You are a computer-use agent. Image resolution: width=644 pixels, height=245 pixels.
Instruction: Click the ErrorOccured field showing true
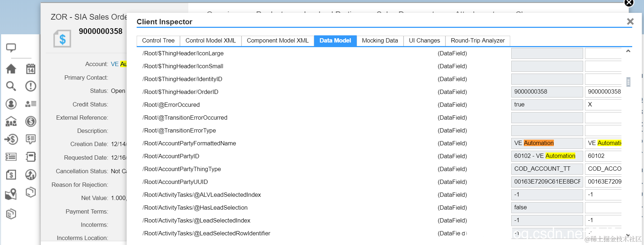coord(547,105)
